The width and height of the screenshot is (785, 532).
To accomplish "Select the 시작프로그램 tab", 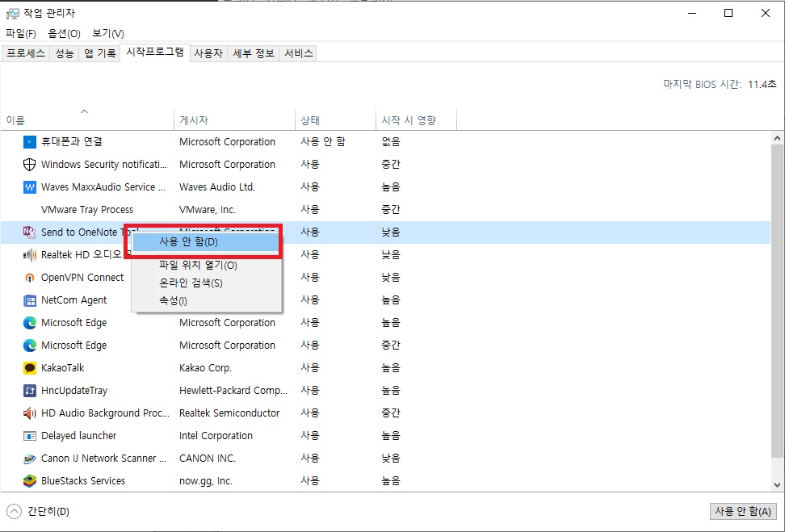I will [x=155, y=52].
